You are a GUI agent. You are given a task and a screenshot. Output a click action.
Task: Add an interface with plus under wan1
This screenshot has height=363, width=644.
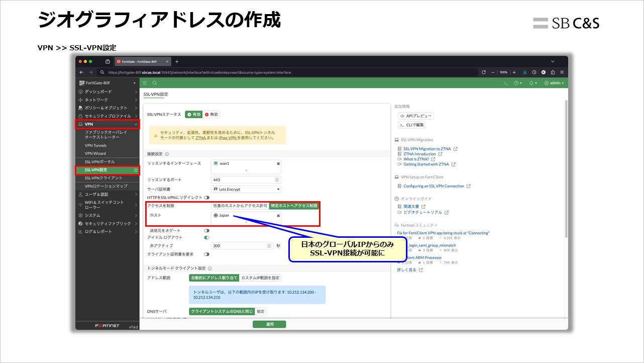[x=246, y=170]
